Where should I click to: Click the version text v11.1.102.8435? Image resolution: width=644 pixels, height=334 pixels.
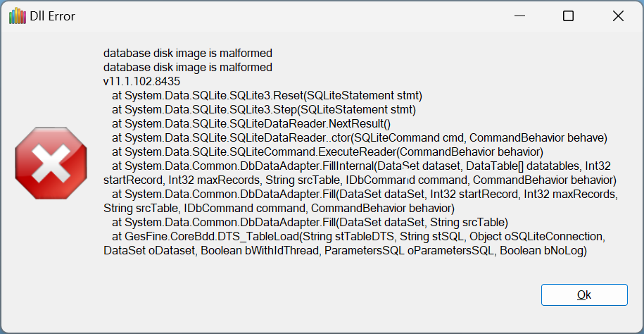click(x=141, y=81)
